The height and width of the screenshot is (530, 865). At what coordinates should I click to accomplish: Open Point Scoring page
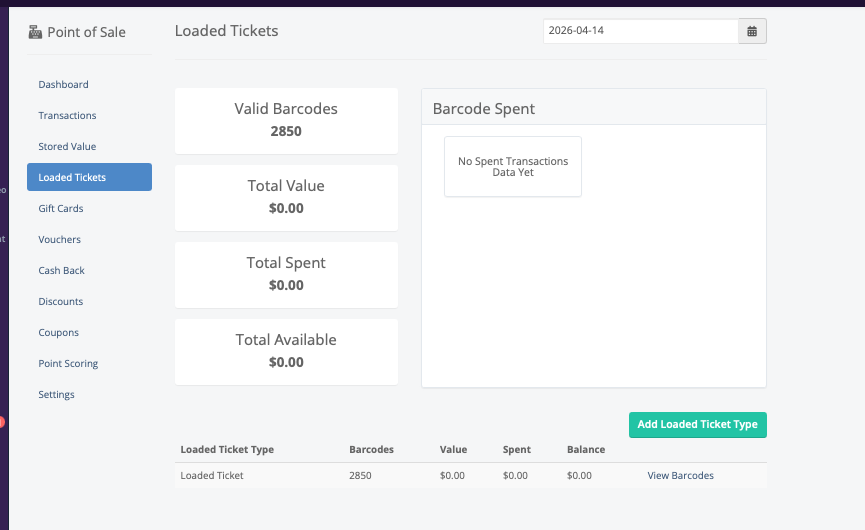click(68, 364)
